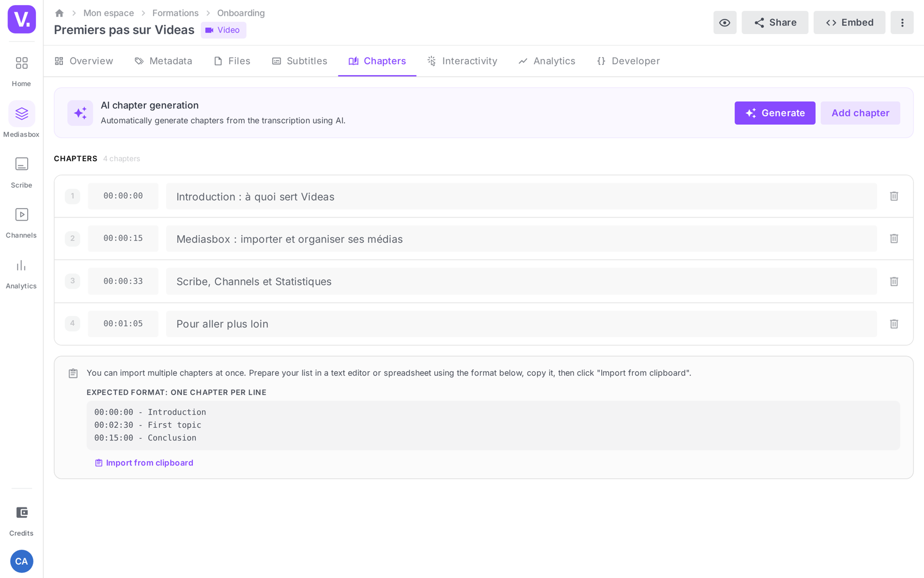Open the Interactivity tab
Image resolution: width=924 pixels, height=578 pixels.
point(462,61)
